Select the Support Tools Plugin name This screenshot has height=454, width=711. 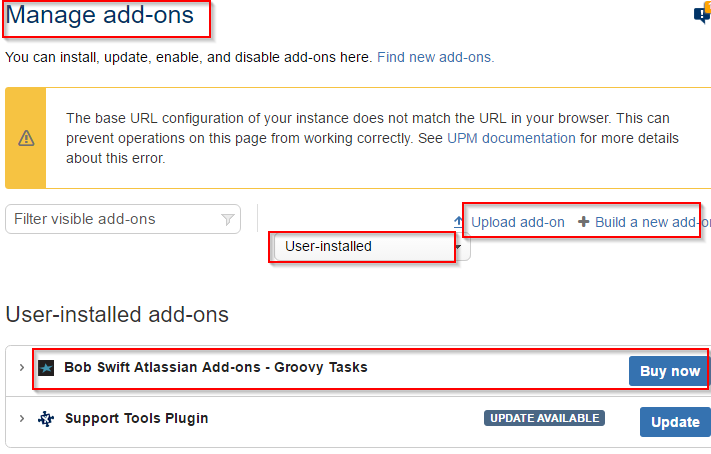click(136, 418)
